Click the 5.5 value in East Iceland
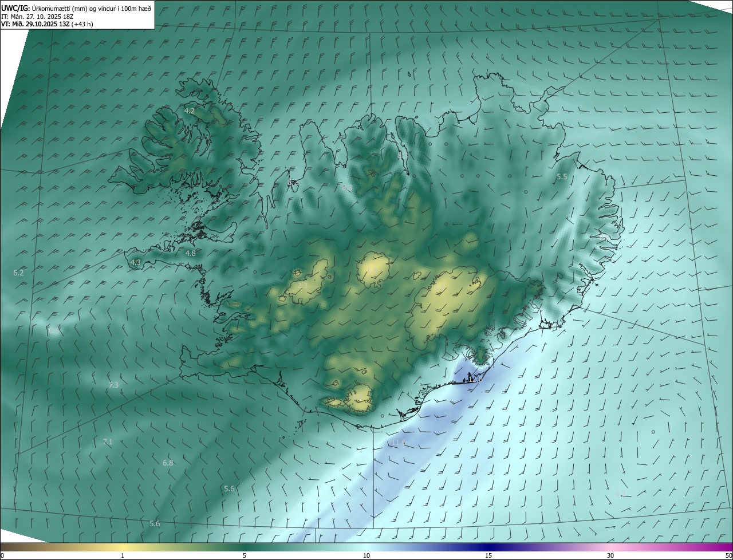Viewport: 733px width, 560px height. [x=562, y=177]
